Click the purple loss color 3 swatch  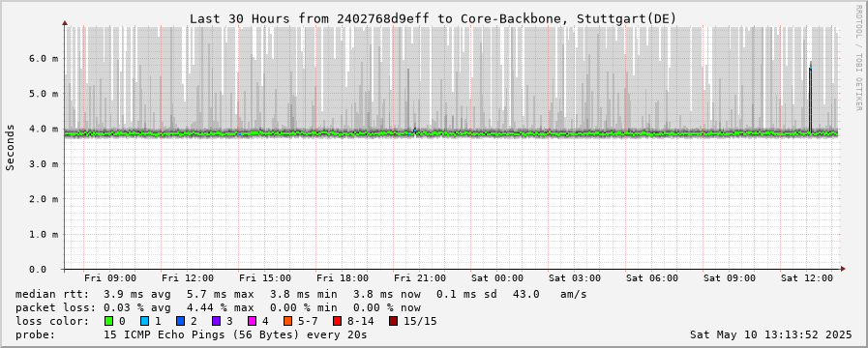[215, 321]
